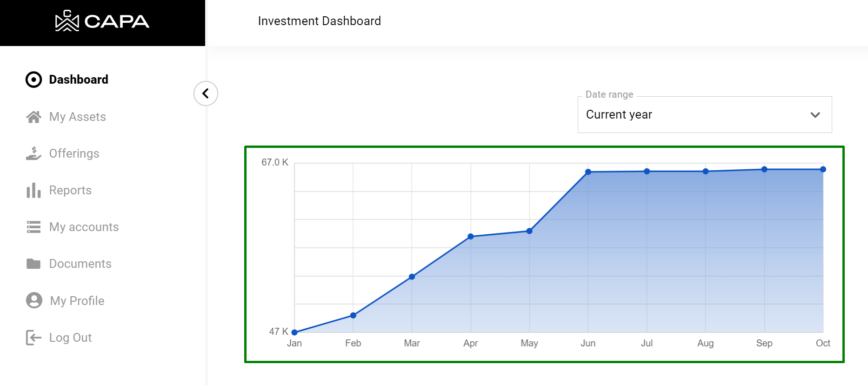Click the Date range dropdown arrow
This screenshot has height=385, width=868.
click(815, 115)
